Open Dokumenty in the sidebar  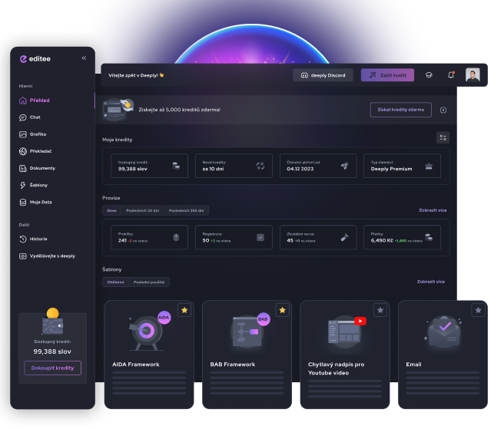38,168
